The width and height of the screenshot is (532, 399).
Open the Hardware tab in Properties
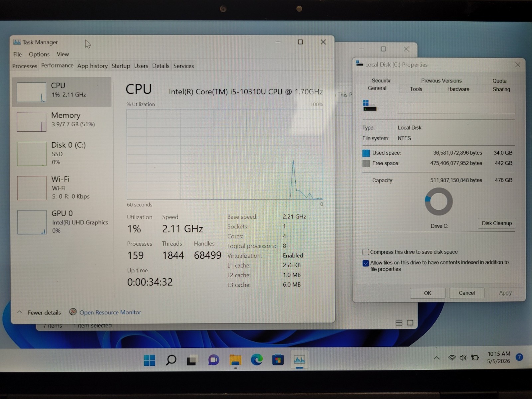(458, 89)
